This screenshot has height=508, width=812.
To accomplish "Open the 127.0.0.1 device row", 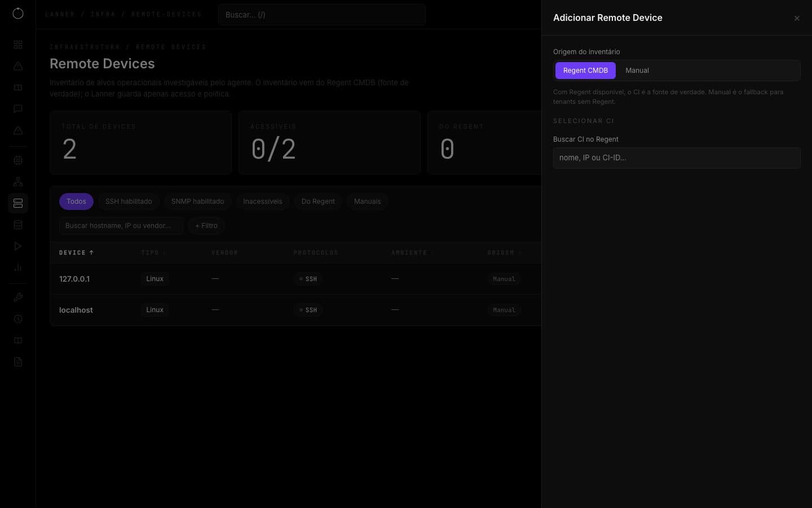I will pos(295,279).
